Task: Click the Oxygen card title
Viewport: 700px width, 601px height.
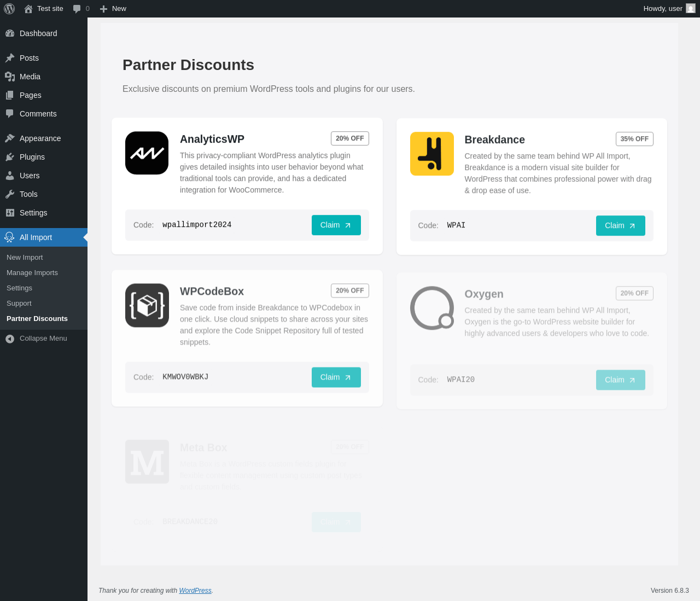Action: (x=484, y=294)
